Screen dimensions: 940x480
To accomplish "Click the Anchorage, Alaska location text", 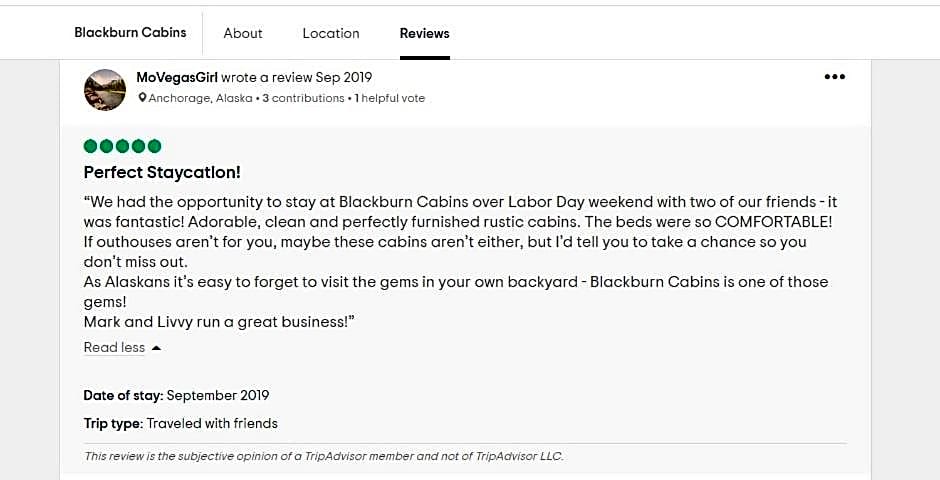I will coord(200,98).
